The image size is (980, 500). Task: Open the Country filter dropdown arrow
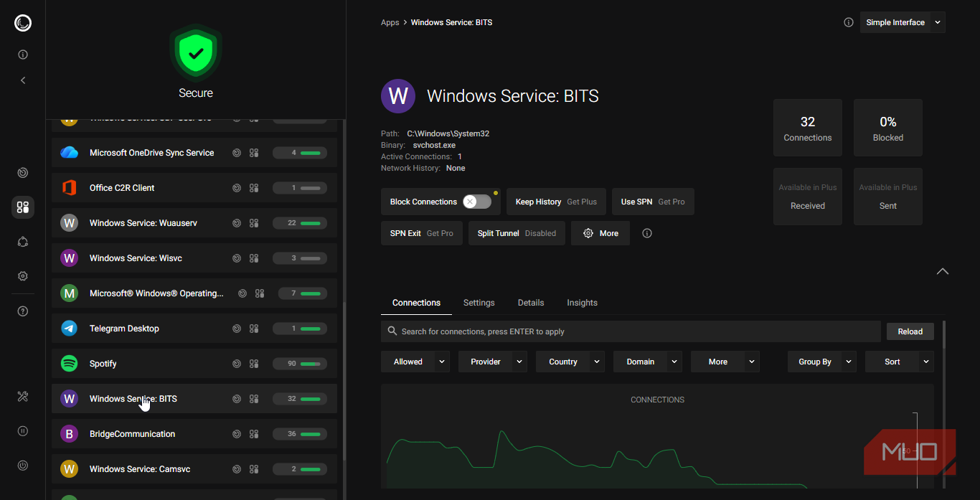pos(598,362)
